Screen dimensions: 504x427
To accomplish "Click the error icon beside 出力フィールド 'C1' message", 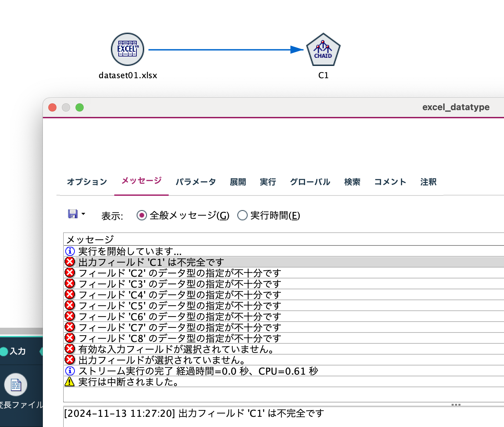I will 69,262.
